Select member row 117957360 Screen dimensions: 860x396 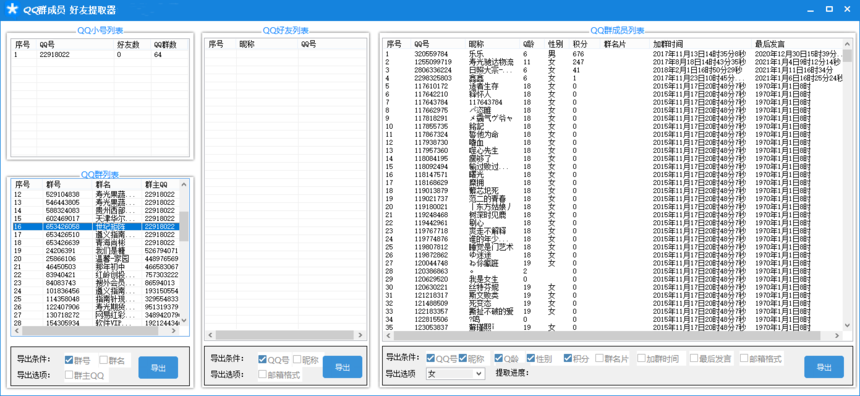pos(613,150)
